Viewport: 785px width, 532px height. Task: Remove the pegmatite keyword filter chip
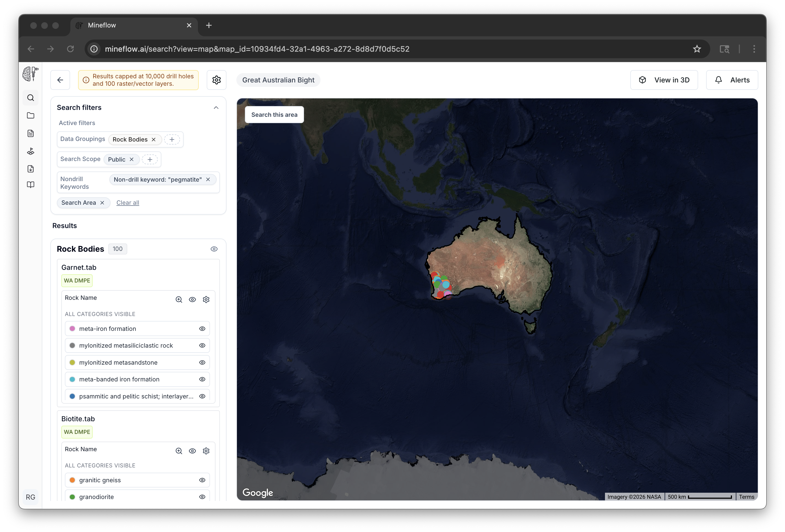click(x=208, y=179)
